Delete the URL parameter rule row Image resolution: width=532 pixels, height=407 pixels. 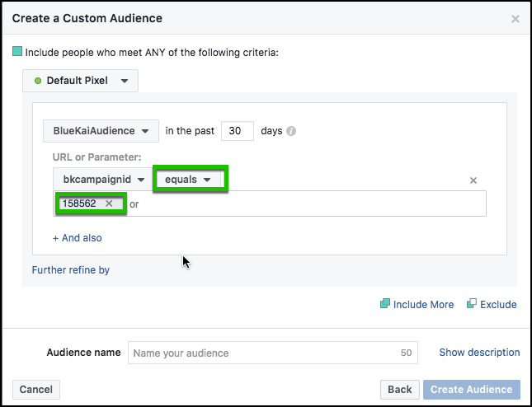tap(473, 180)
